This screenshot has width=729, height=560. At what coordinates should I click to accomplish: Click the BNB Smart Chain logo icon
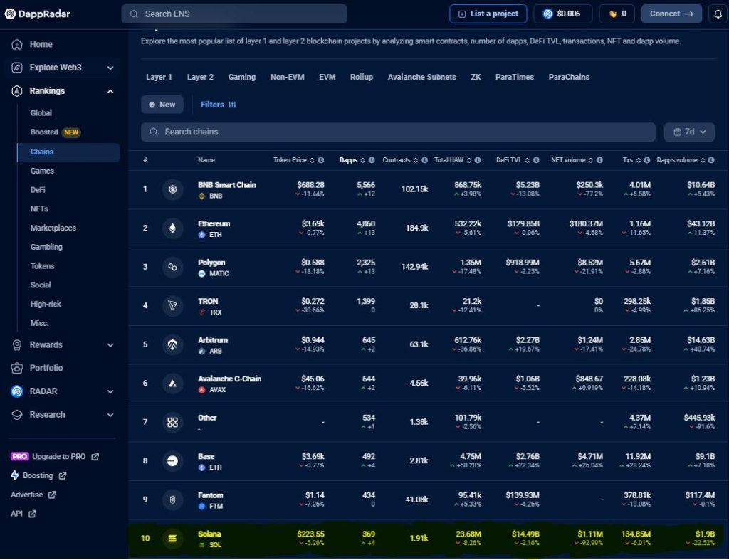(x=172, y=189)
